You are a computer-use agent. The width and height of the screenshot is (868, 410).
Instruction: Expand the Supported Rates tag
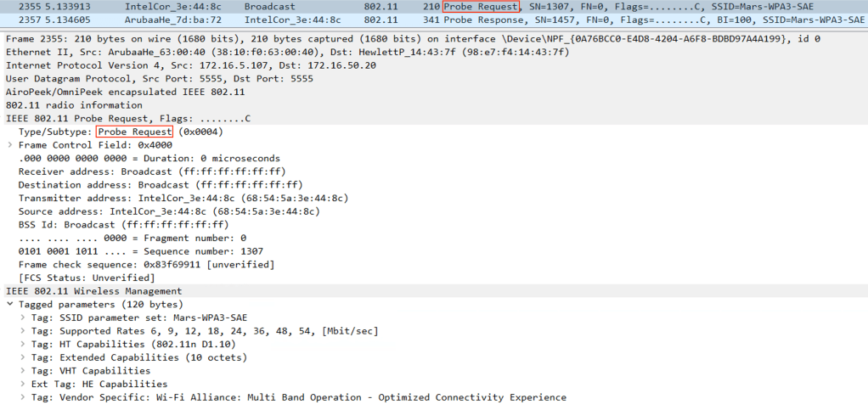[x=22, y=331]
